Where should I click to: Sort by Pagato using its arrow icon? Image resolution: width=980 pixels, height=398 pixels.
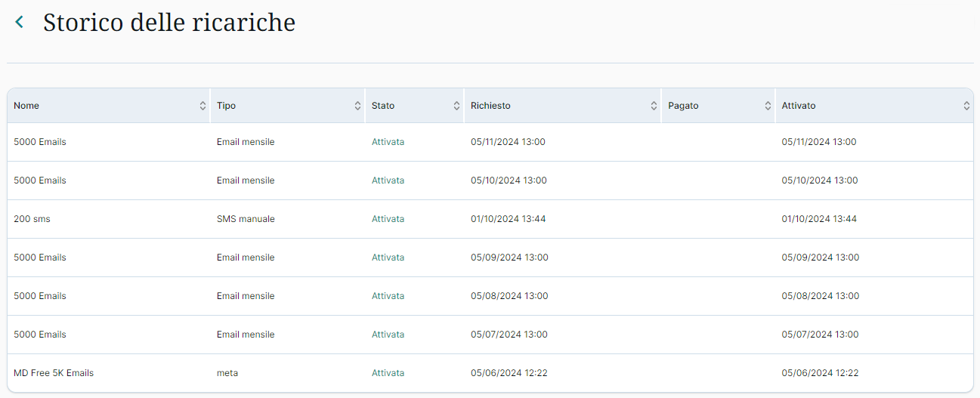coord(768,106)
